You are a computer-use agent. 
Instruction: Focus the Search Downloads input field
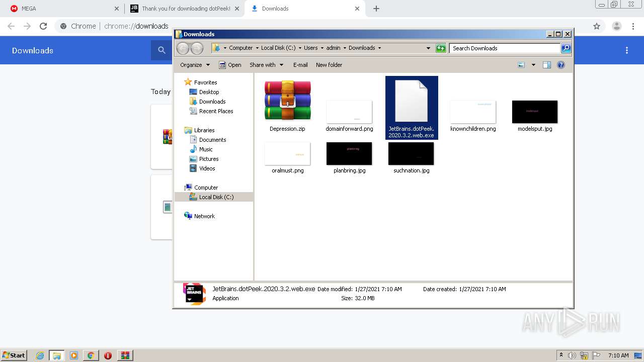coord(505,48)
